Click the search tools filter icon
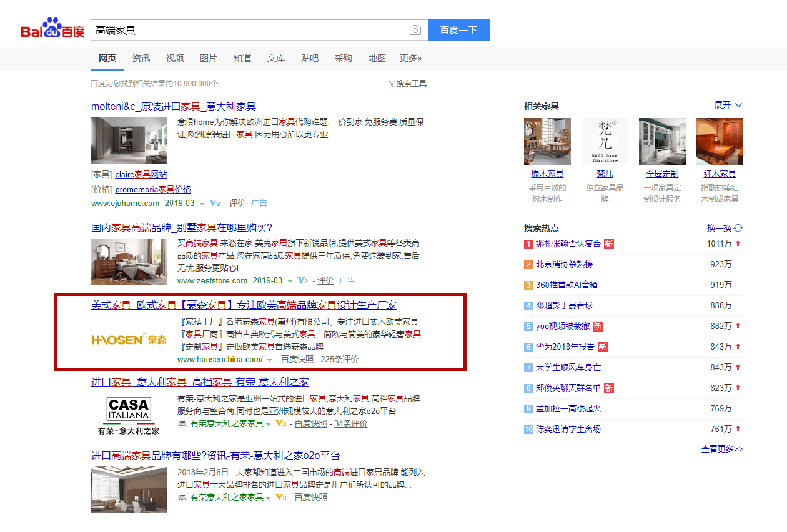The width and height of the screenshot is (787, 532). click(x=392, y=84)
